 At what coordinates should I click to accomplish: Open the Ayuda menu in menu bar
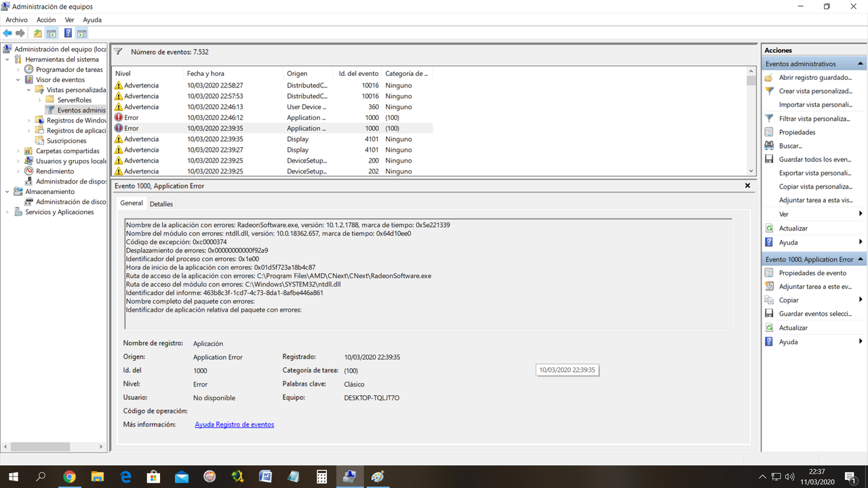[92, 20]
